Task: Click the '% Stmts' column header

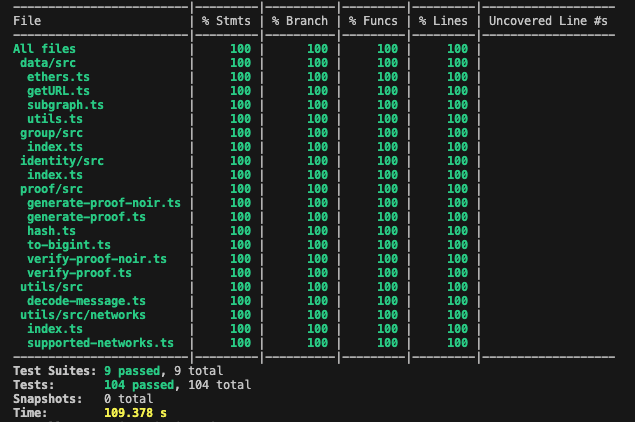Action: point(226,21)
